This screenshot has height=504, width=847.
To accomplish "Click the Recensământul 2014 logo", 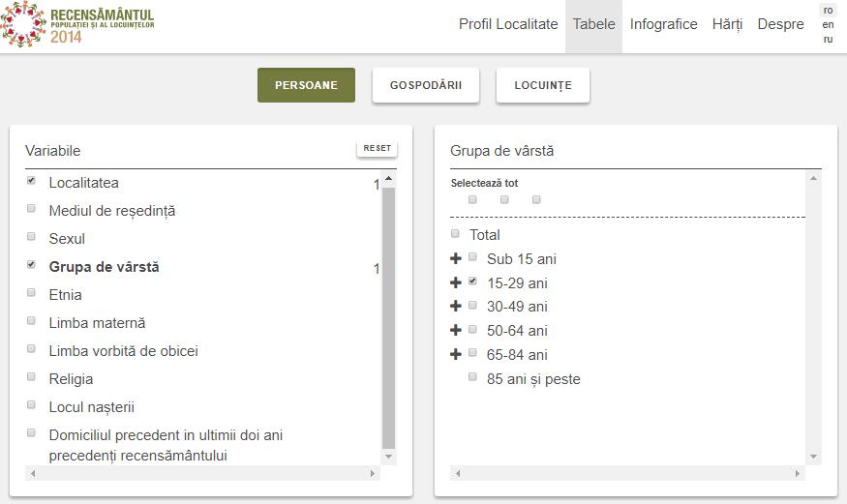I will click(x=77, y=25).
